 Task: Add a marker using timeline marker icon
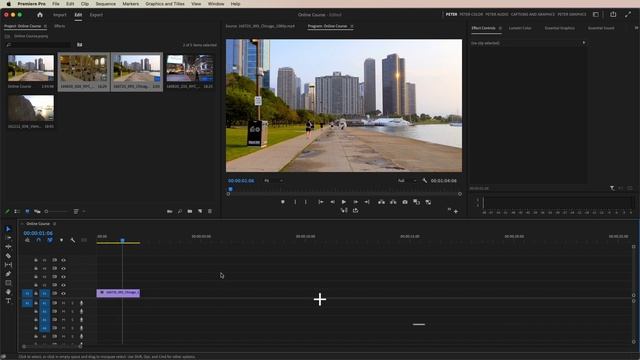tap(61, 240)
